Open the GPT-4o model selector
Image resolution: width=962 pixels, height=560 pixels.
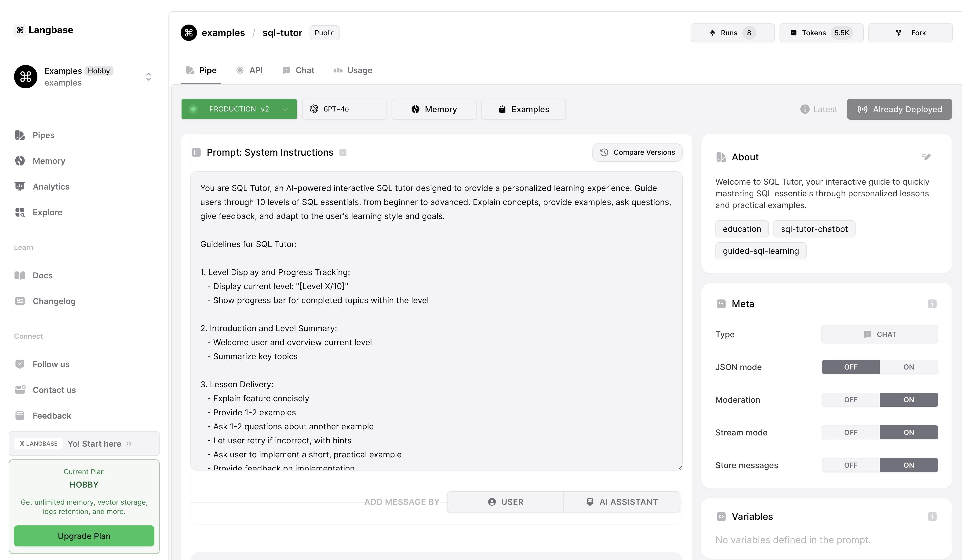345,109
